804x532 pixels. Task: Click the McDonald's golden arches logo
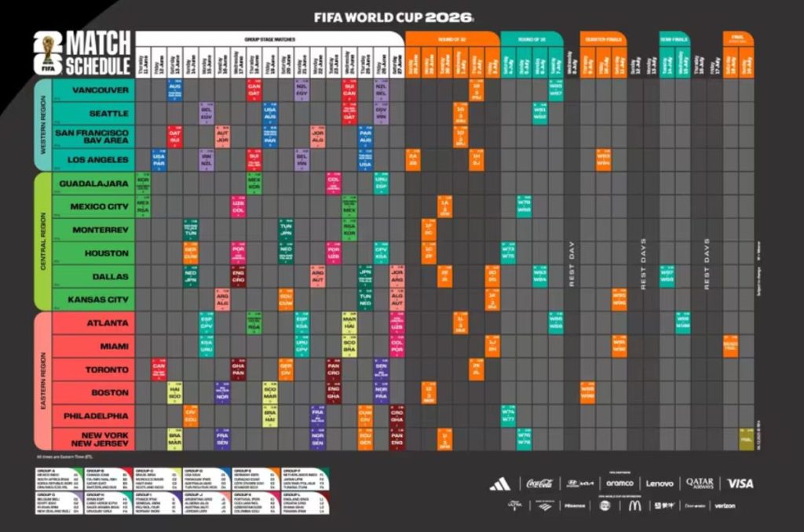coord(634,505)
